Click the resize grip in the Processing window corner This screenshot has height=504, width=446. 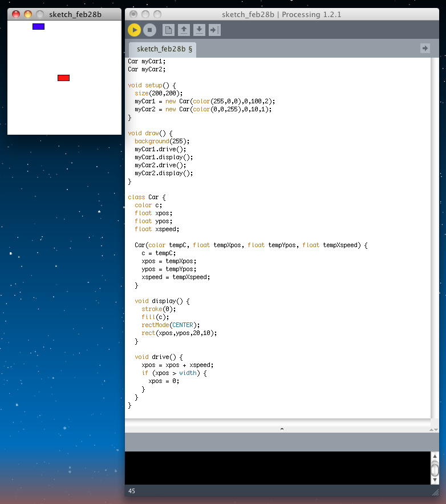pos(435,492)
